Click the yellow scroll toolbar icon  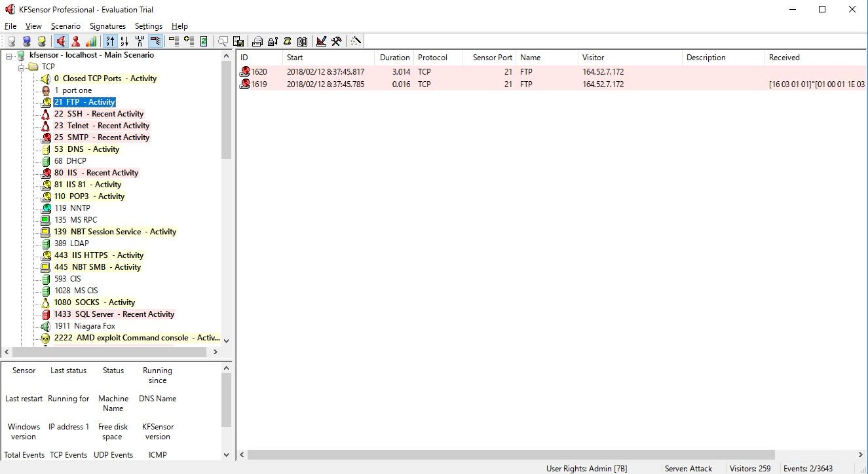pyautogui.click(x=287, y=41)
